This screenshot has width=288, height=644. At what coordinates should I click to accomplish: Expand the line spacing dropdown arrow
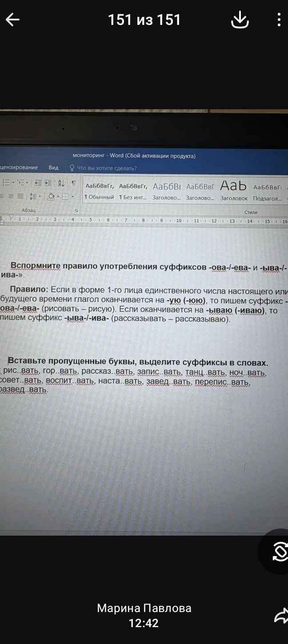39,196
